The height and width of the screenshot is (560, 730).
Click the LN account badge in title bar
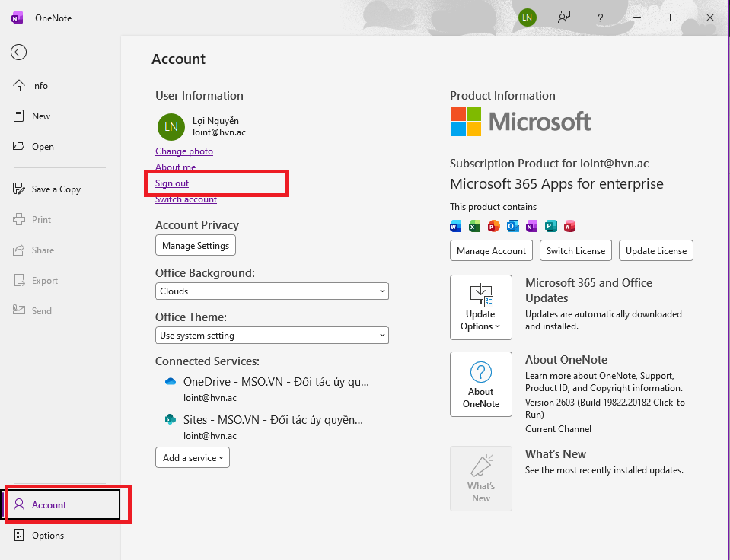(527, 17)
